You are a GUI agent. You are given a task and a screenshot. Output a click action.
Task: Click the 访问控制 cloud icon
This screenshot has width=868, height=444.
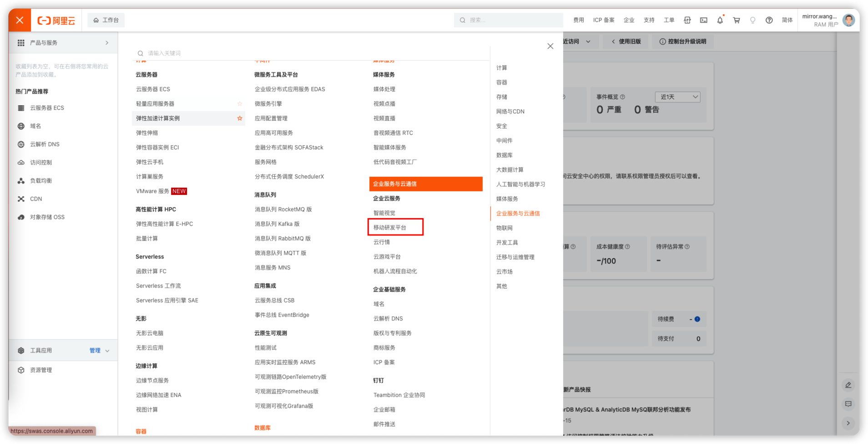coord(21,163)
